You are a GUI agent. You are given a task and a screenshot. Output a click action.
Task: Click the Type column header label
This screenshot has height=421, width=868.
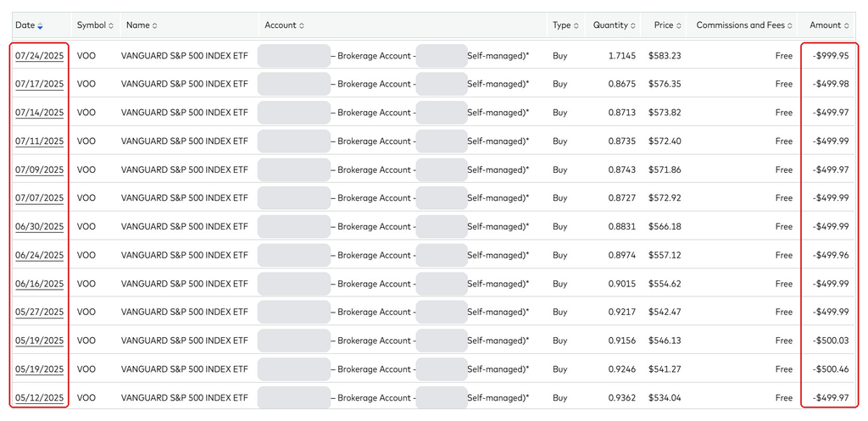click(x=562, y=25)
